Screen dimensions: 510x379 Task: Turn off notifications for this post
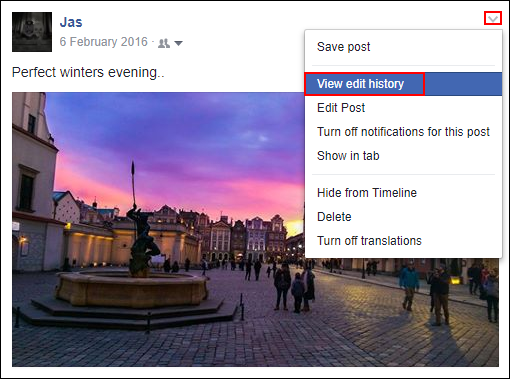(x=403, y=132)
